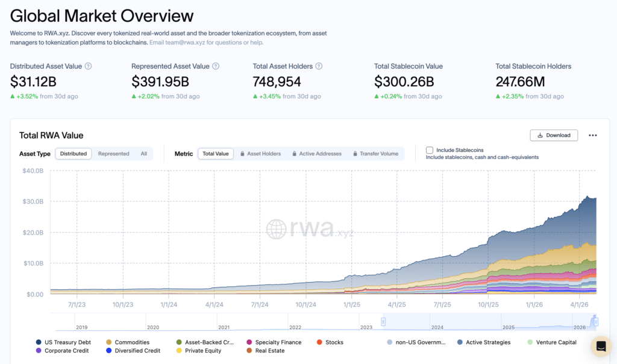Toggle Real Estate legend entry

click(x=266, y=351)
